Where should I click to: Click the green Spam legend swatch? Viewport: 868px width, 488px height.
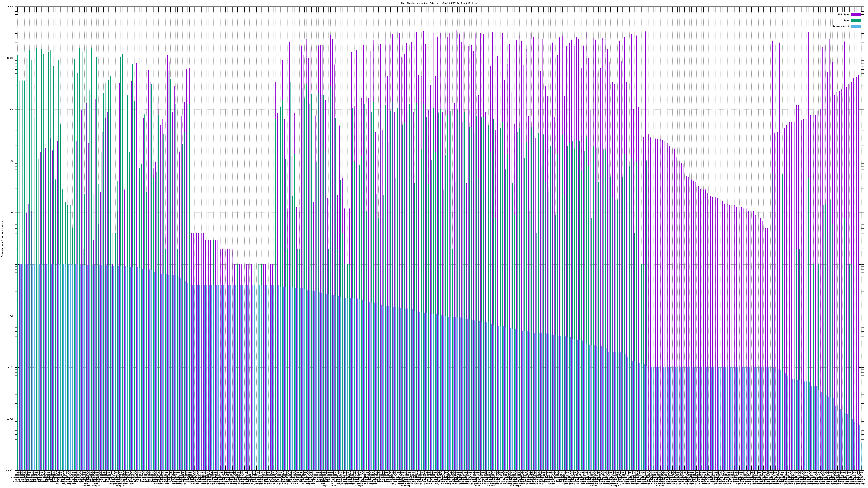tap(856, 21)
